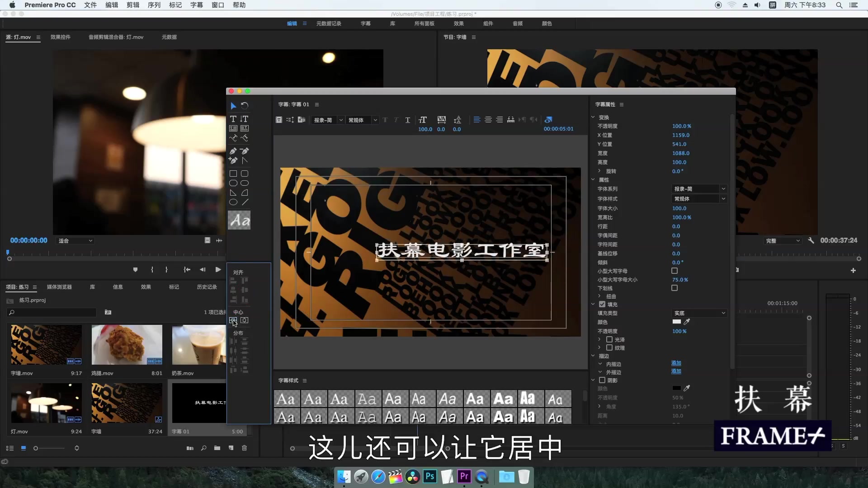868x488 pixels.
Task: Select the Rounded Rectangle tool
Action: tap(245, 174)
